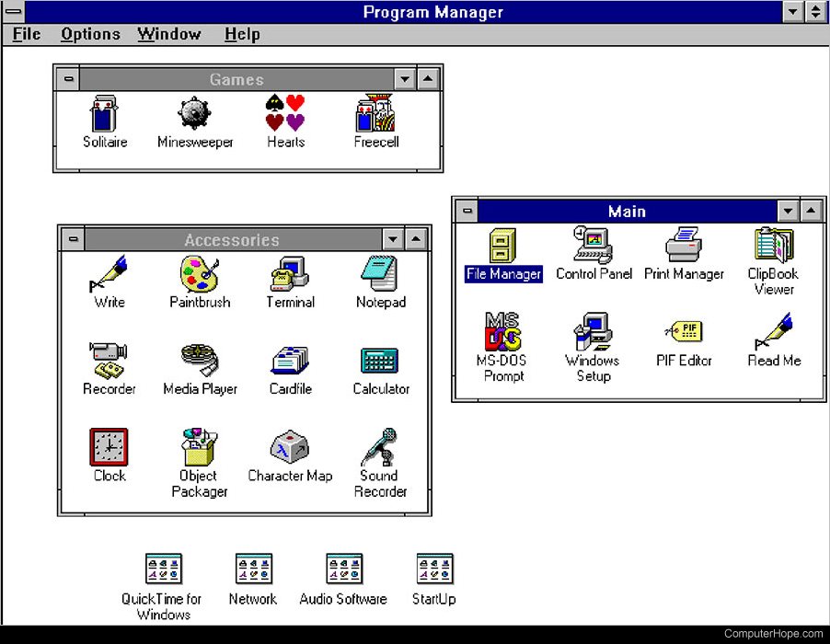Viewport: 830px width, 644px height.
Task: Click the Main window title bar
Action: tap(628, 211)
